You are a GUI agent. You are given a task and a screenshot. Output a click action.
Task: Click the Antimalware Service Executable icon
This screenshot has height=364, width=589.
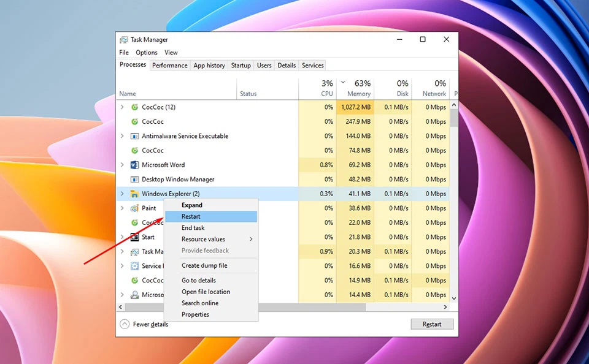[134, 136]
